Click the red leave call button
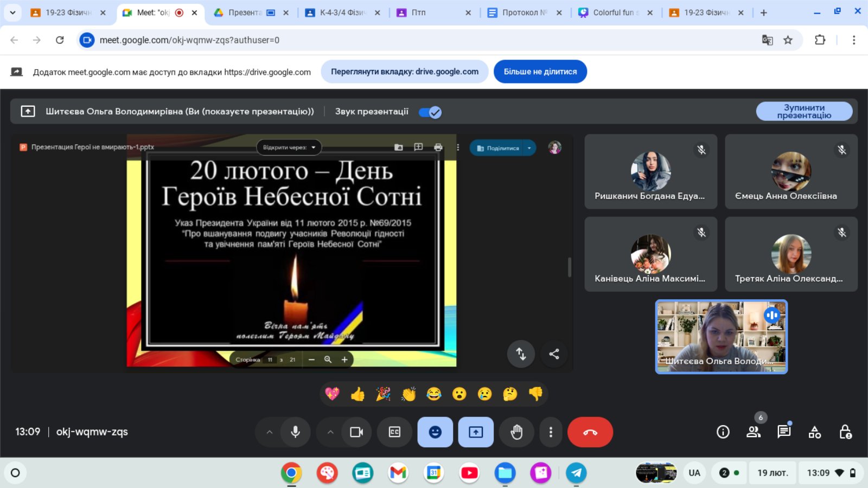This screenshot has height=488, width=868. (x=590, y=432)
